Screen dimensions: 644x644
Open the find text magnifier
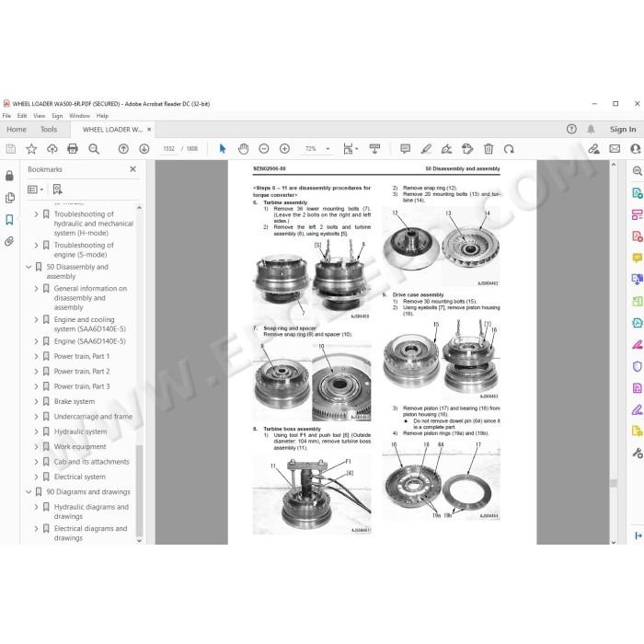coord(94,149)
